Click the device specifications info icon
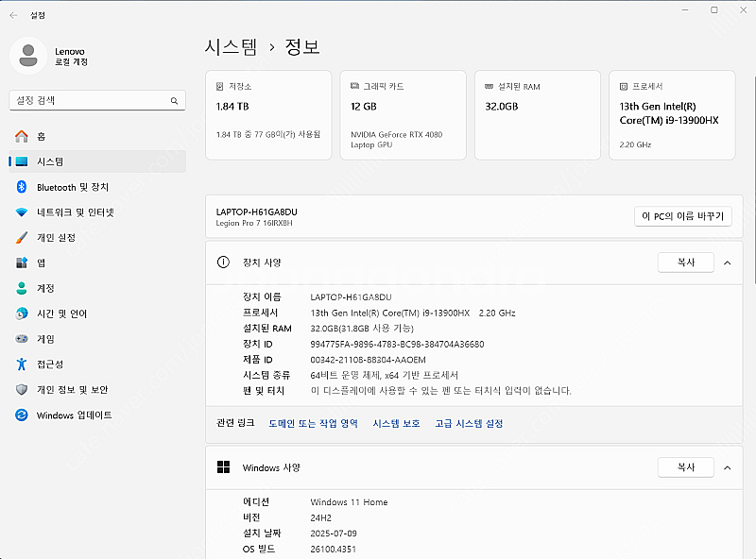The width and height of the screenshot is (756, 559). tap(223, 263)
